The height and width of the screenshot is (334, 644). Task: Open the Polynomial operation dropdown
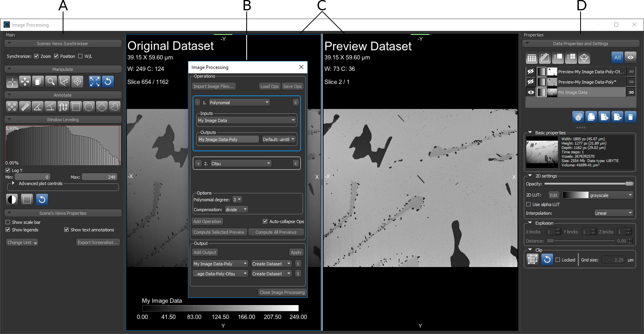239,103
